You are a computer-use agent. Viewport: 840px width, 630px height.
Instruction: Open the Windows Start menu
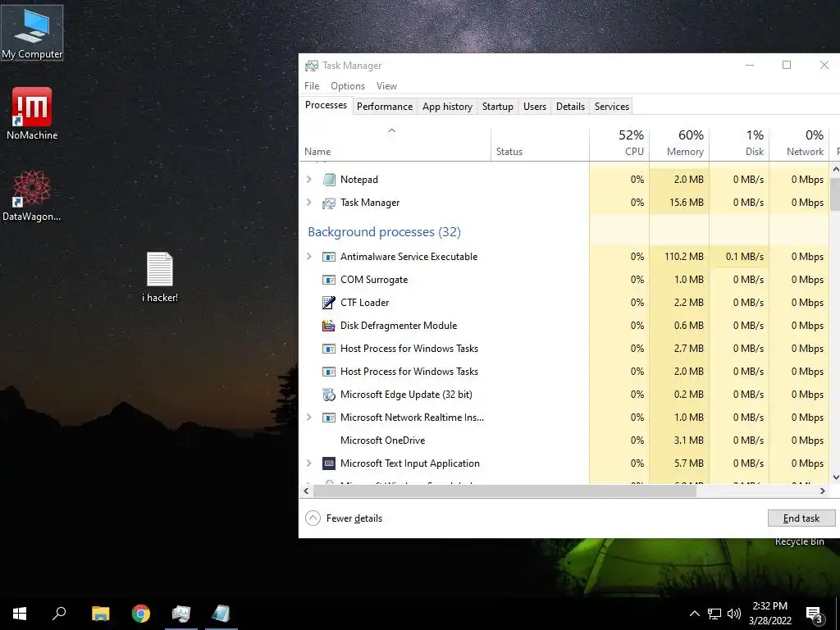20,614
